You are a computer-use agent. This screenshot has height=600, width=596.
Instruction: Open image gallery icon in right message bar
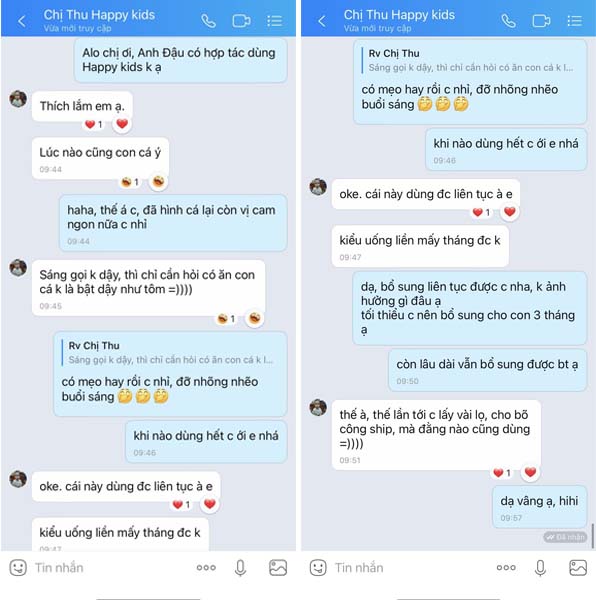pyautogui.click(x=578, y=567)
